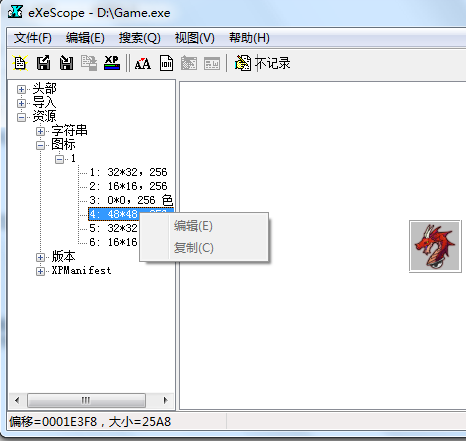
Task: Click tree panel scroll left arrow
Action: [17, 400]
